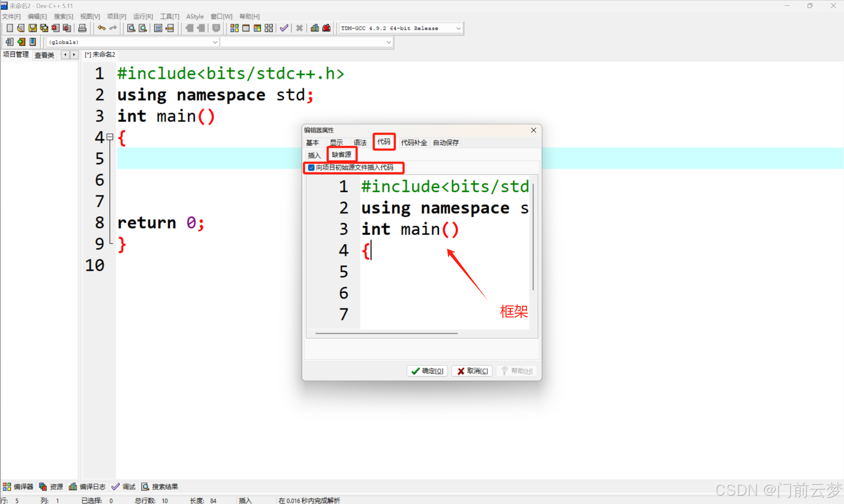The height and width of the screenshot is (504, 844).
Task: Collapse the code fold at line 4
Action: (110, 137)
